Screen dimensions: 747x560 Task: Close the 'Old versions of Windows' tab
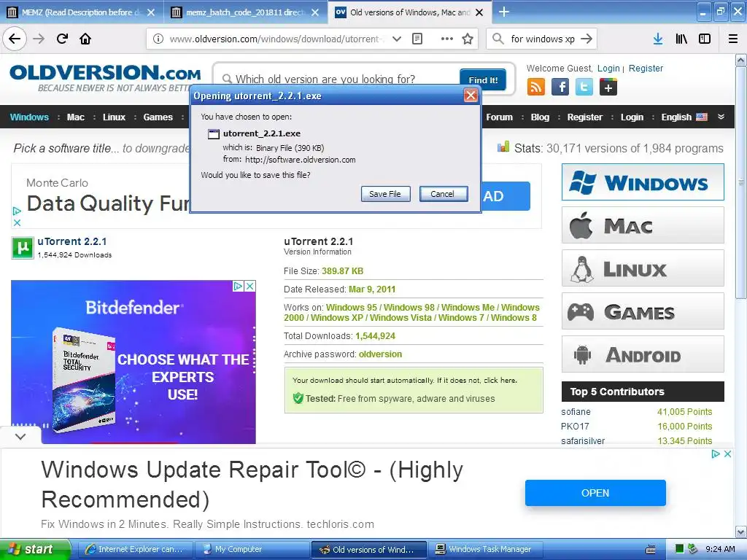coord(480,12)
